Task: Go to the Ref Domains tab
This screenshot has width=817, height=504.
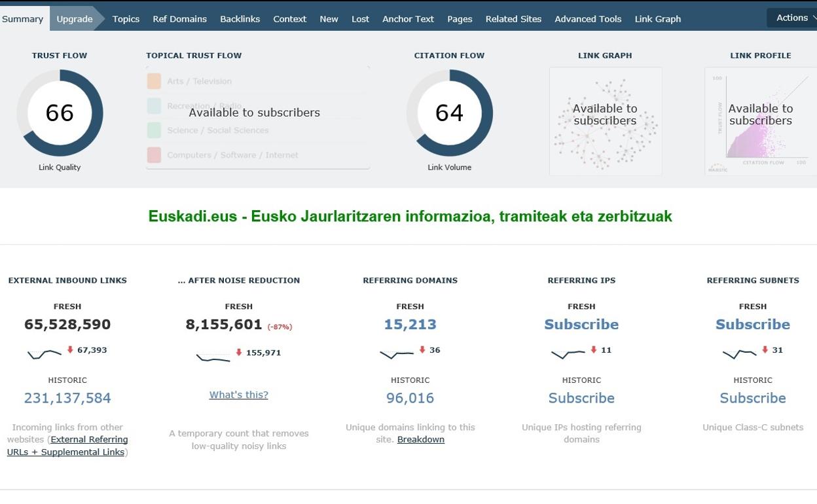Action: tap(179, 19)
